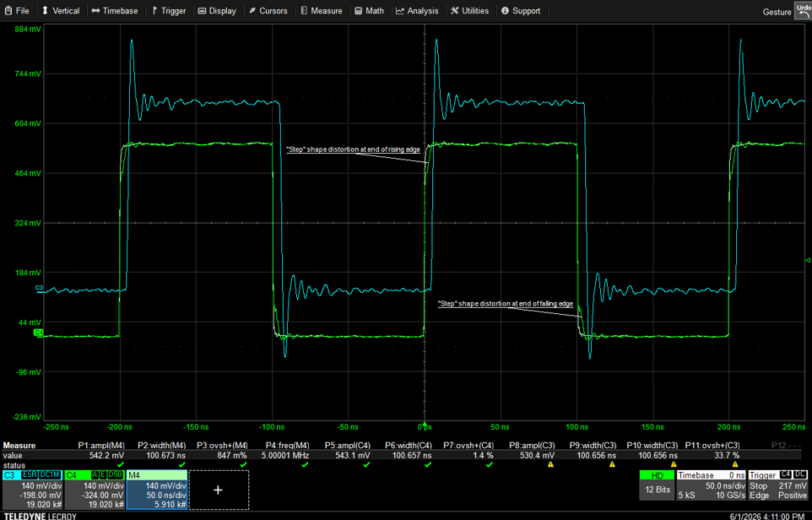Open the C4 channel descriptor box

pyautogui.click(x=95, y=490)
